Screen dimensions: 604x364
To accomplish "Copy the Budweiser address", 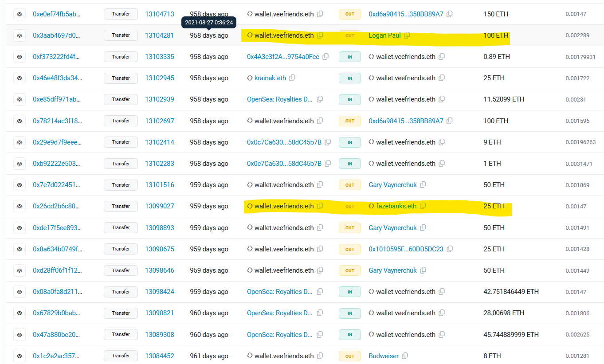I will click(x=405, y=356).
